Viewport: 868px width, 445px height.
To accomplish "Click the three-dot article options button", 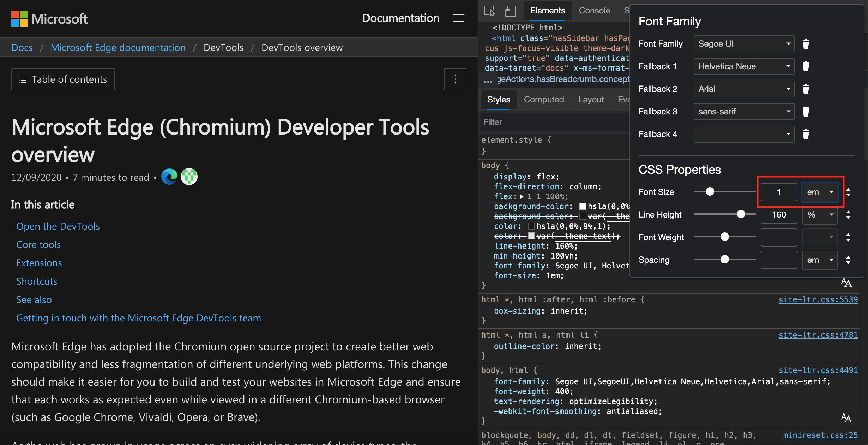I will (455, 79).
